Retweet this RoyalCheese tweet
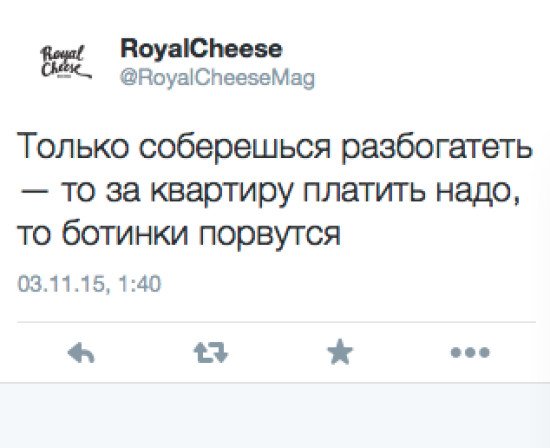Screen dimensions: 550x448 click(211, 352)
